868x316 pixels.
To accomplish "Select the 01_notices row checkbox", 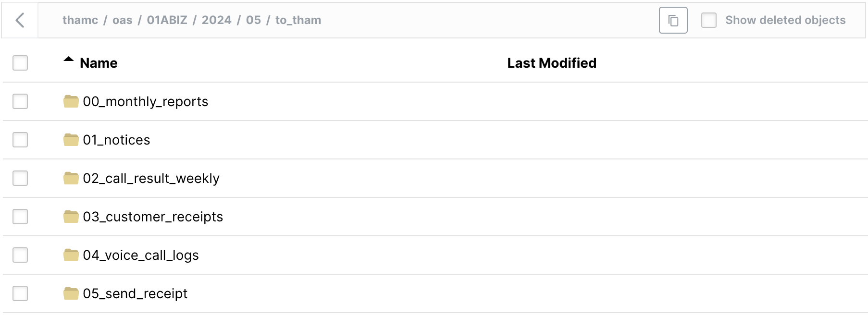I will (x=20, y=140).
